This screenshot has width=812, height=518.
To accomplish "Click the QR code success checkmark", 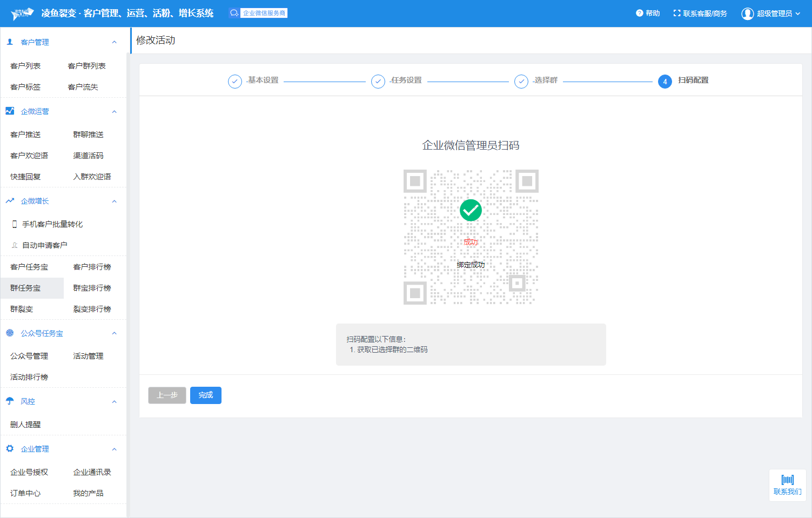I will pyautogui.click(x=471, y=210).
